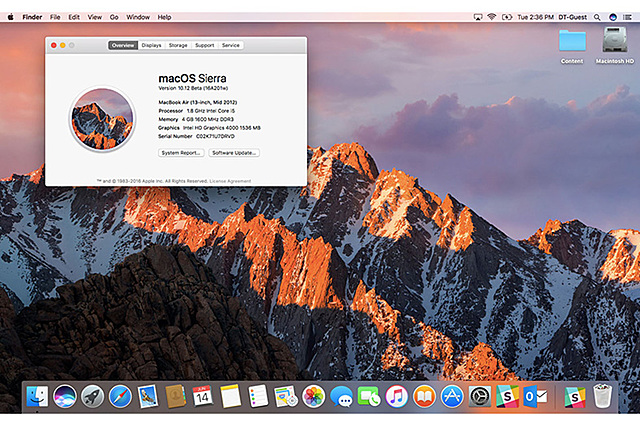Click the Software Update button
The height and width of the screenshot is (426, 640).
tap(234, 153)
